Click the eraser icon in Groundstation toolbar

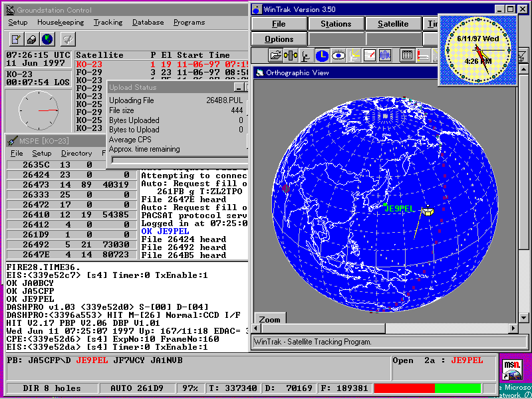point(31,39)
